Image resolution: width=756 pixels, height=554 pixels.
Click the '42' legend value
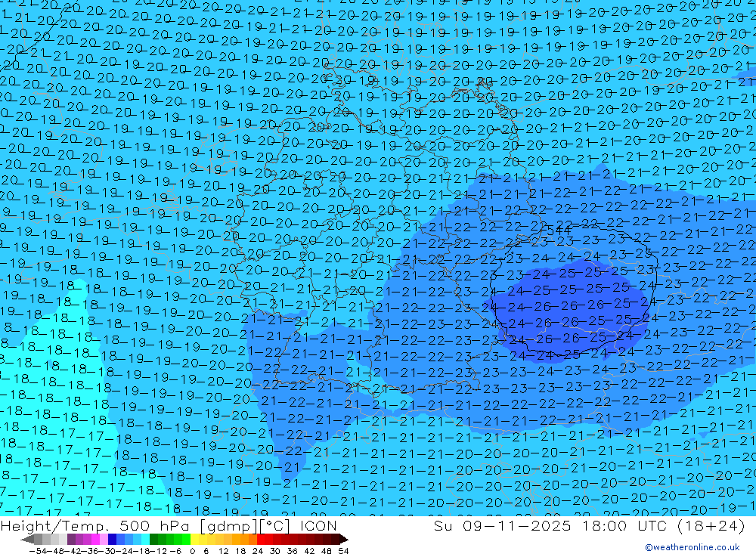coord(309,551)
